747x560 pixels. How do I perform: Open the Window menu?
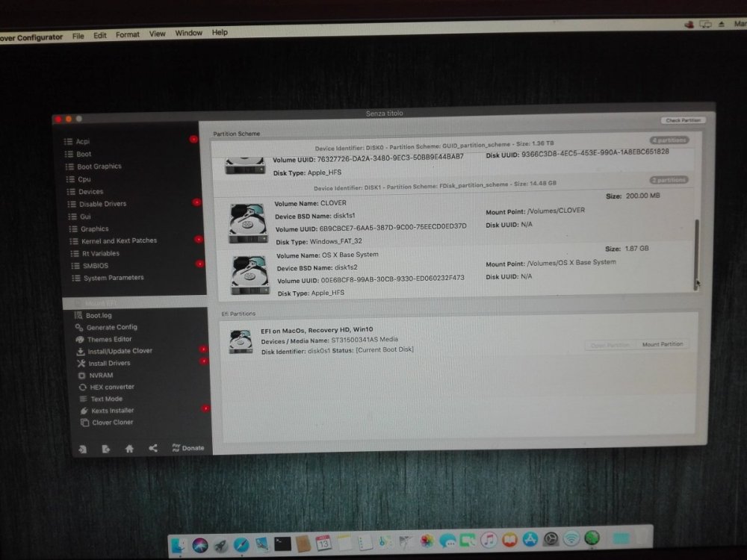(x=189, y=33)
